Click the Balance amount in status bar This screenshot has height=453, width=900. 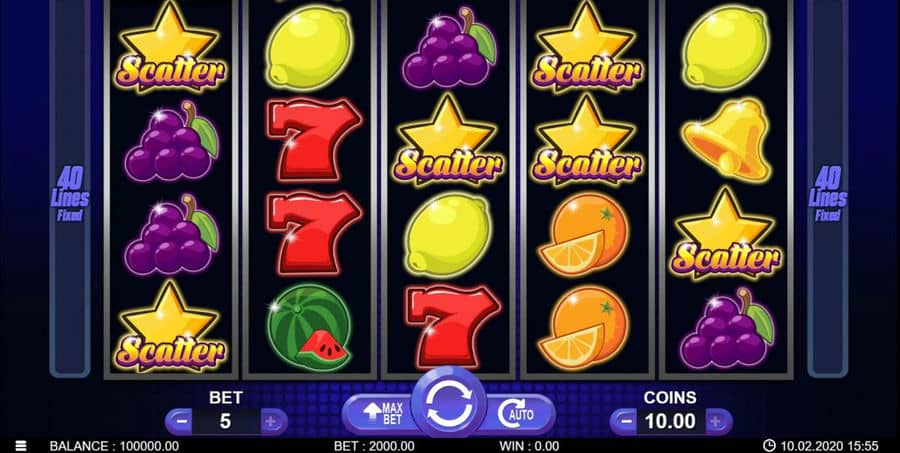coord(114,446)
